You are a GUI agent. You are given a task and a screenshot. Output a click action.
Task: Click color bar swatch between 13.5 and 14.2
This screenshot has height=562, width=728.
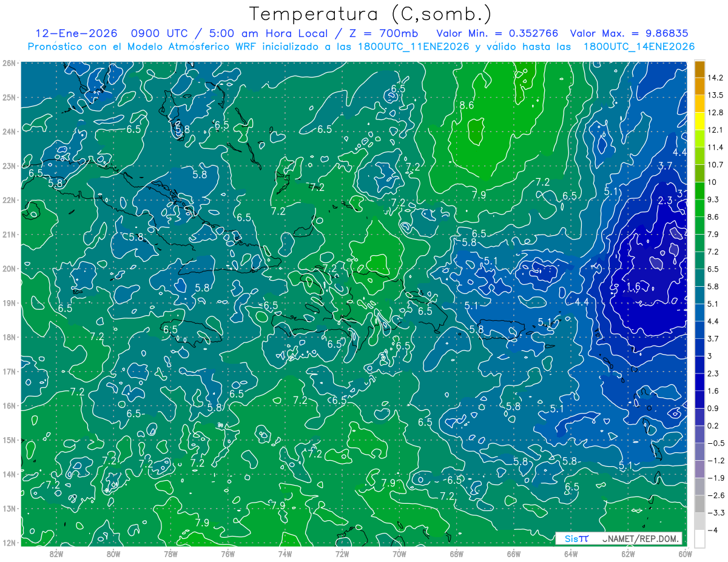pyautogui.click(x=699, y=87)
